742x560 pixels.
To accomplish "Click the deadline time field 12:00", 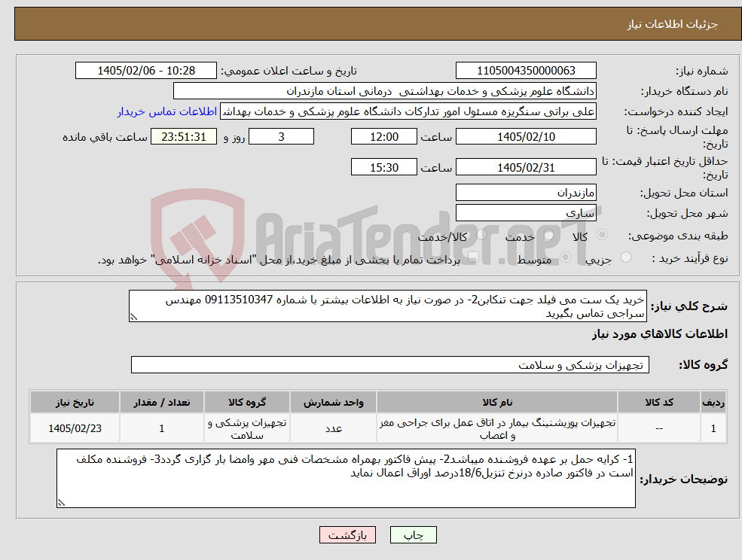I will pyautogui.click(x=383, y=137).
